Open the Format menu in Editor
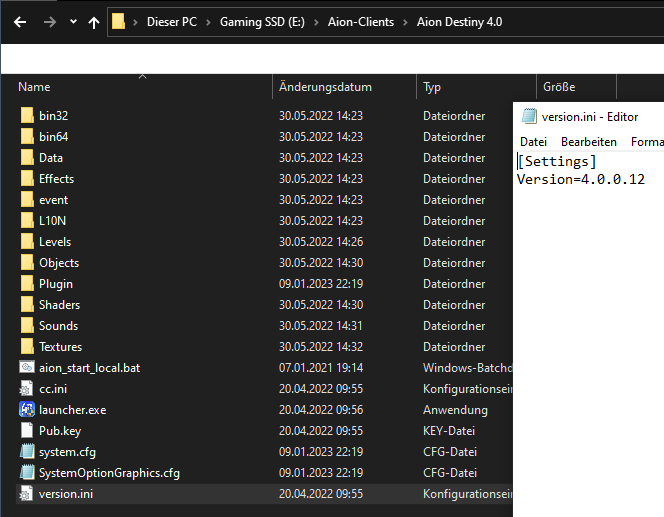This screenshot has width=664, height=517. [647, 142]
